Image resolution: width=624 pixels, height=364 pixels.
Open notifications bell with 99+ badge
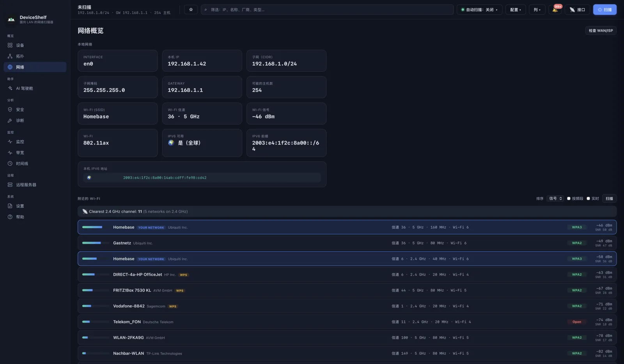pos(555,10)
